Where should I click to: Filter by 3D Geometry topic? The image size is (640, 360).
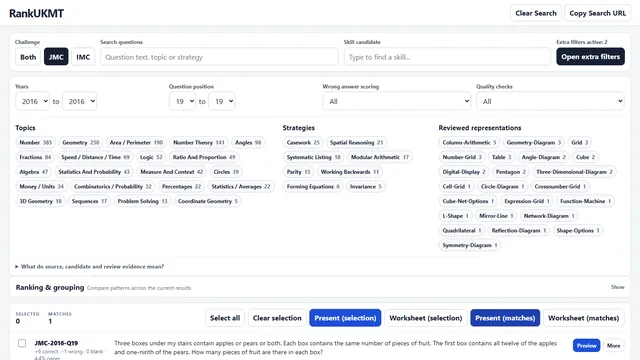[40, 201]
